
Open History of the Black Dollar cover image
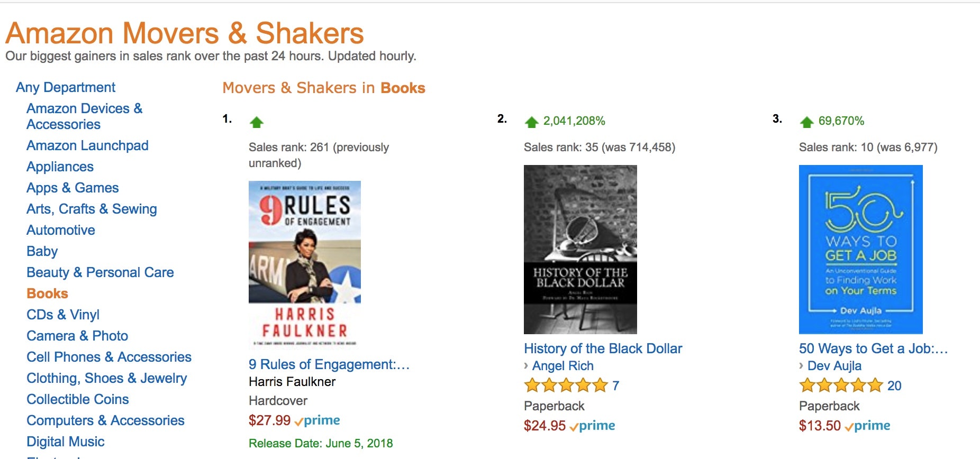point(580,249)
